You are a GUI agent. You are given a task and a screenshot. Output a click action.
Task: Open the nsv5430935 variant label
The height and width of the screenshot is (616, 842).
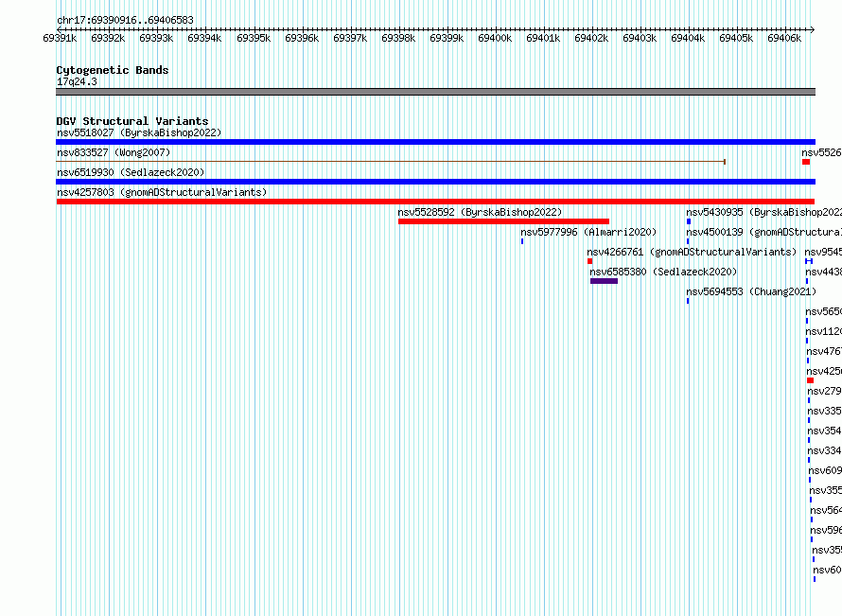[x=763, y=212]
